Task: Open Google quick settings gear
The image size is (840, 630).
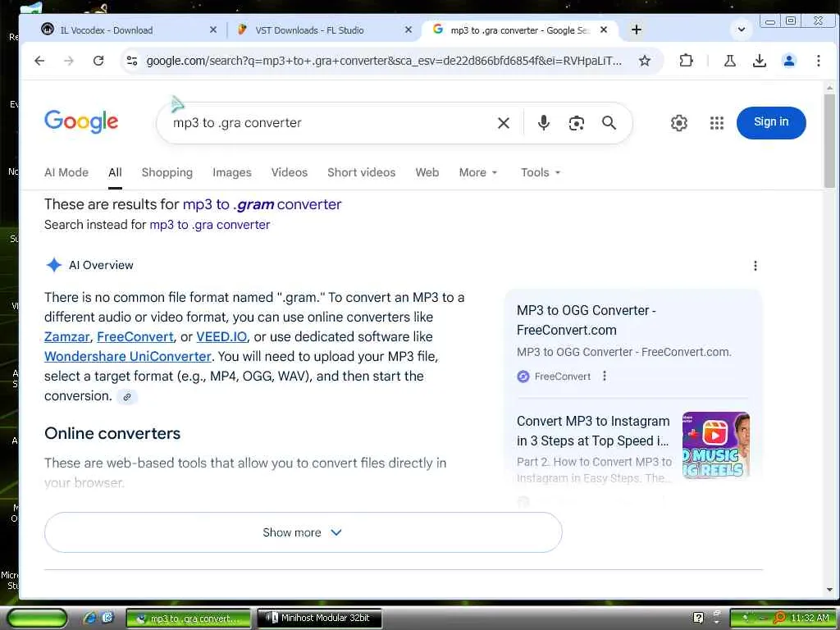Action: coord(678,123)
